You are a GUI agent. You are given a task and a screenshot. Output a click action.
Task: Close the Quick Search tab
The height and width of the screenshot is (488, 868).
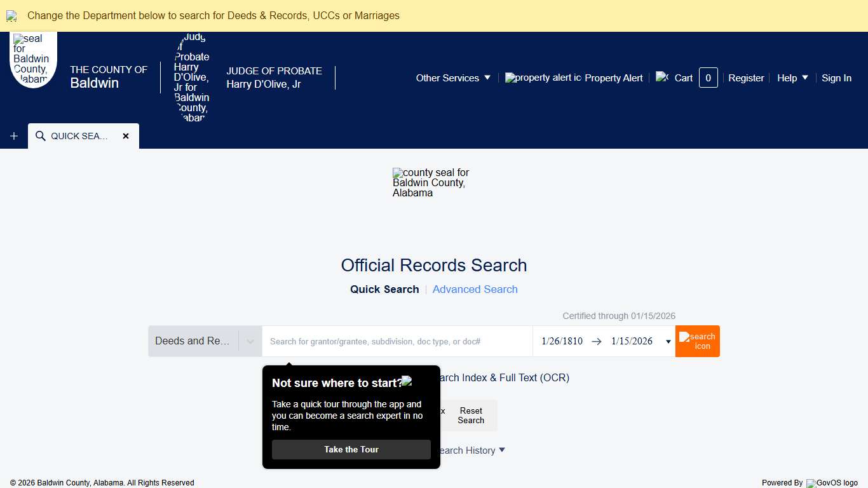click(126, 136)
